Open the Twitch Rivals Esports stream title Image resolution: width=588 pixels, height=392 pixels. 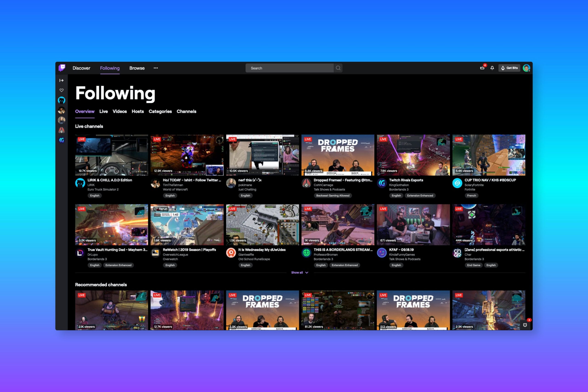pos(406,180)
